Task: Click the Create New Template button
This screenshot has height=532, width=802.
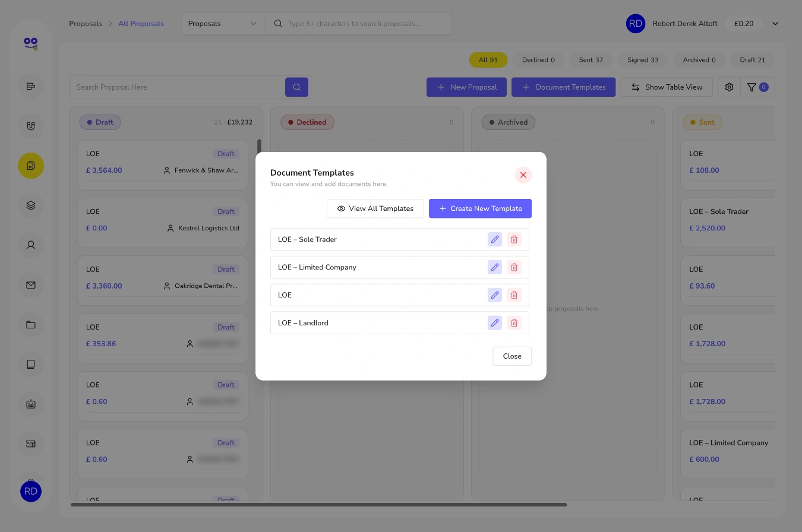Action: point(480,208)
